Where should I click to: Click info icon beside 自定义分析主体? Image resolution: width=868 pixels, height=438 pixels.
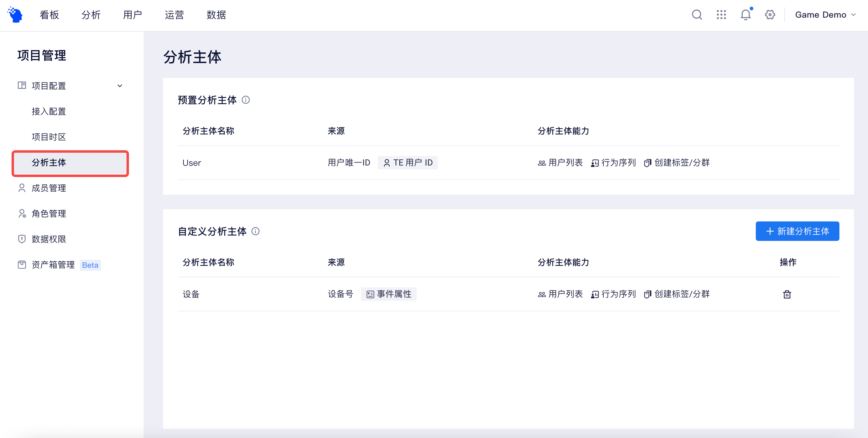pos(255,231)
